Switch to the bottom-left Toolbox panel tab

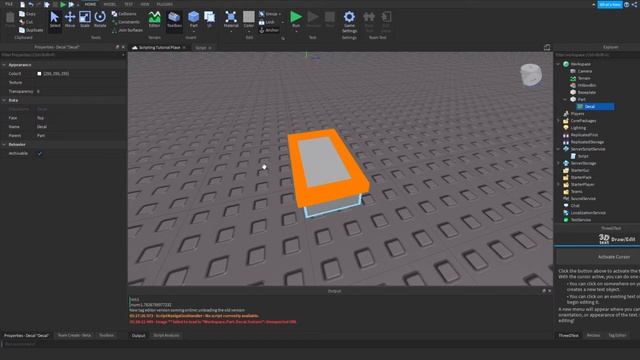pyautogui.click(x=107, y=336)
